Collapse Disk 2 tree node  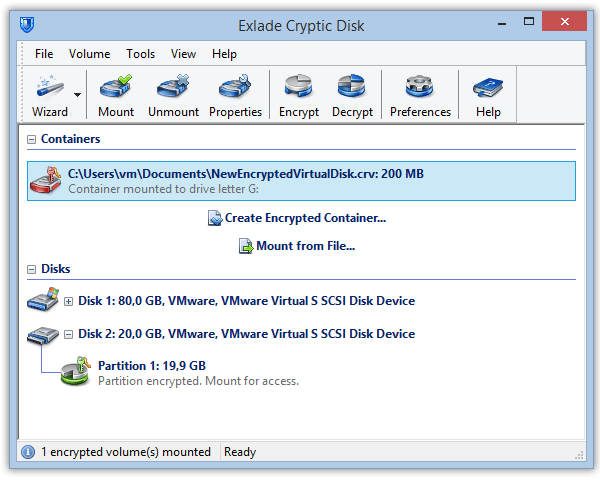pyautogui.click(x=68, y=335)
